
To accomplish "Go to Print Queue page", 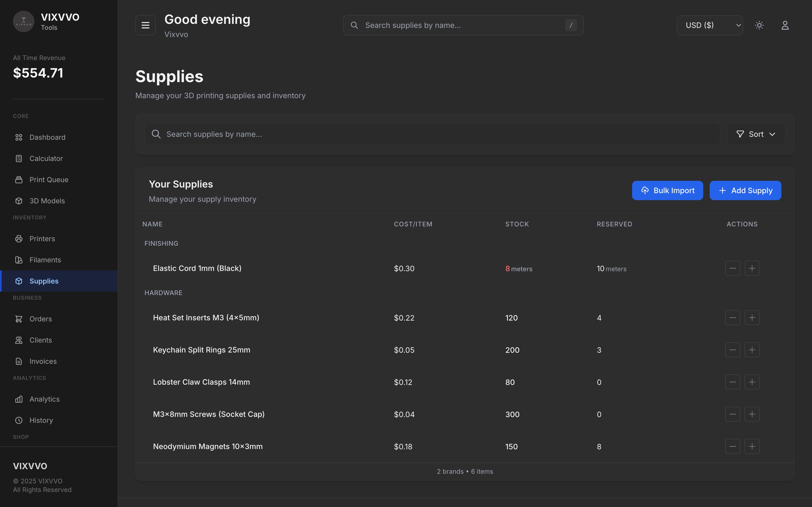I will coord(49,180).
